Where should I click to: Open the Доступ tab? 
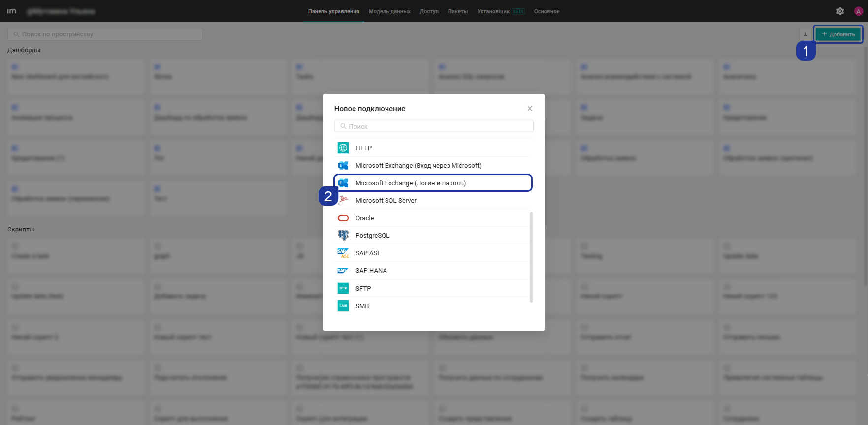coord(429,11)
